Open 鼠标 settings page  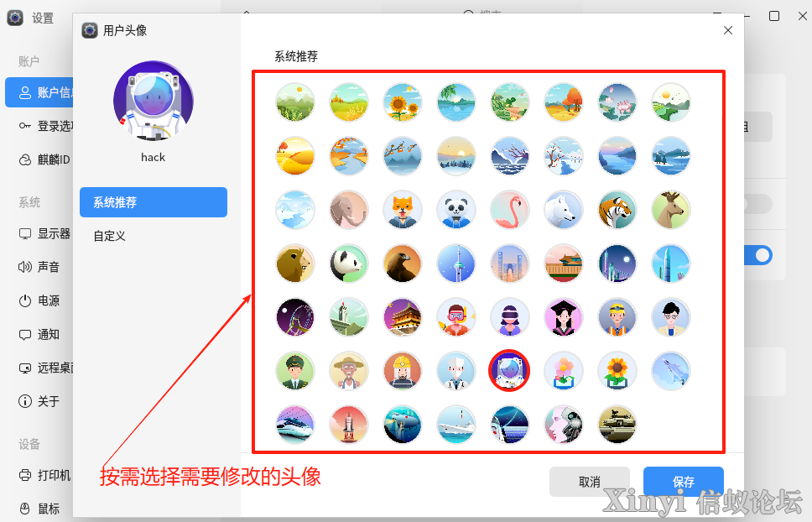point(39,509)
